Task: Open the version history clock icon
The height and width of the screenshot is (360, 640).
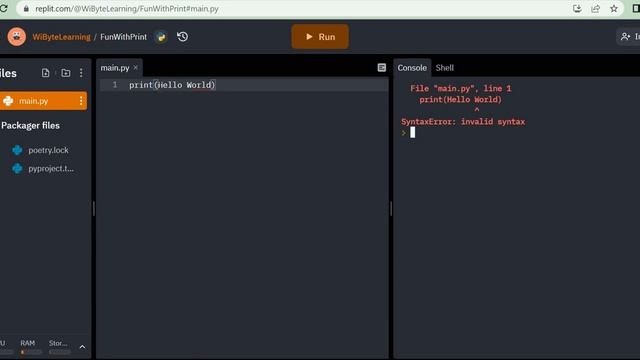Action: (x=182, y=37)
